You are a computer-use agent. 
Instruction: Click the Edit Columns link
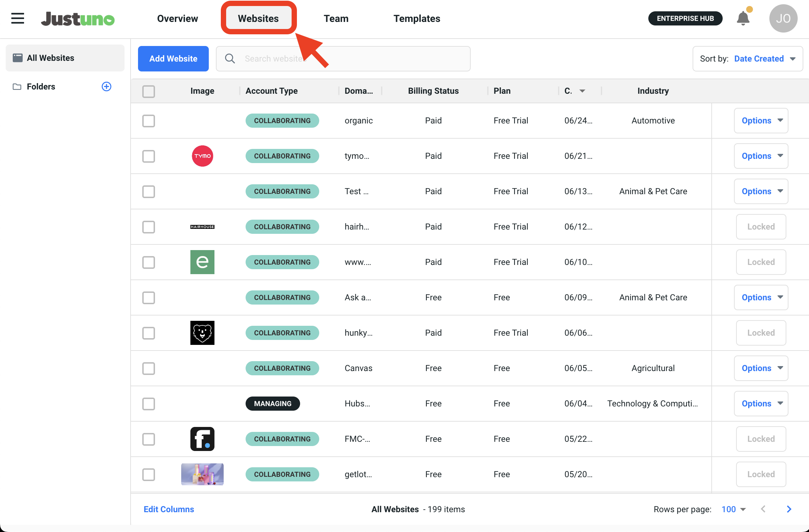[169, 509]
